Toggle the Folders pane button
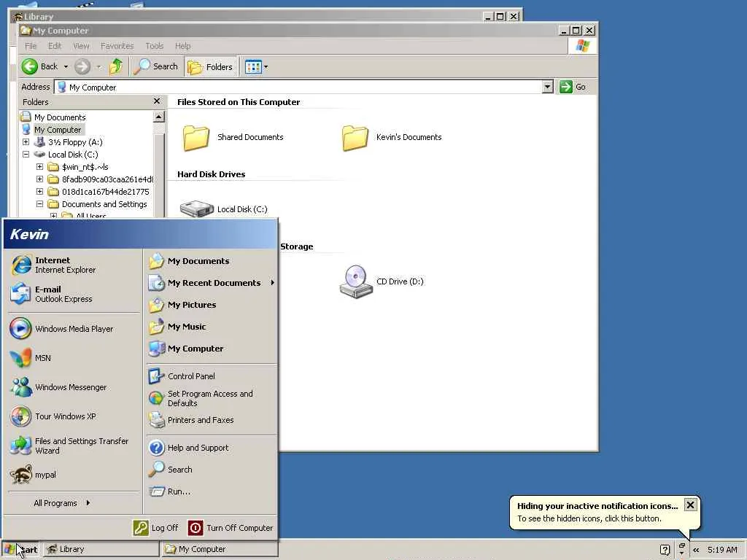Image resolution: width=747 pixels, height=560 pixels. coord(211,67)
